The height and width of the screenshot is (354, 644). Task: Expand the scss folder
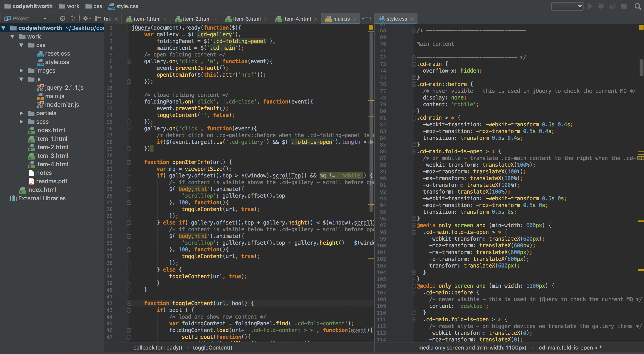21,122
